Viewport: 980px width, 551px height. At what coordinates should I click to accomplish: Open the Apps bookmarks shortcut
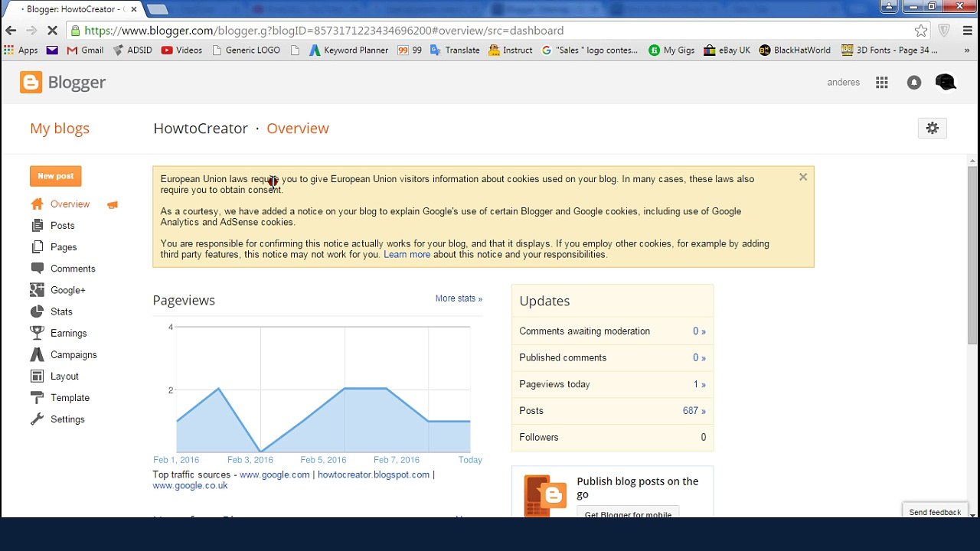(21, 51)
